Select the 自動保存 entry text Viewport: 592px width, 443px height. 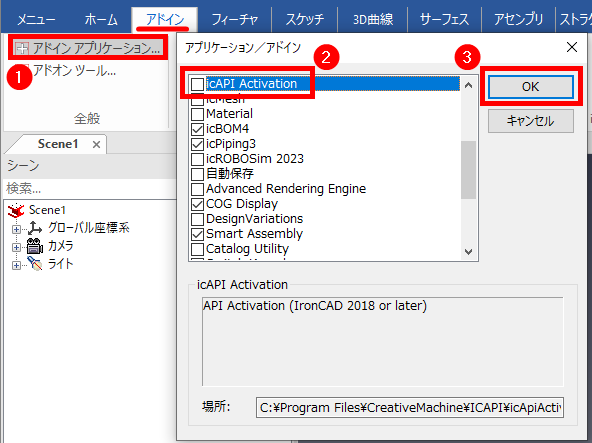click(230, 174)
